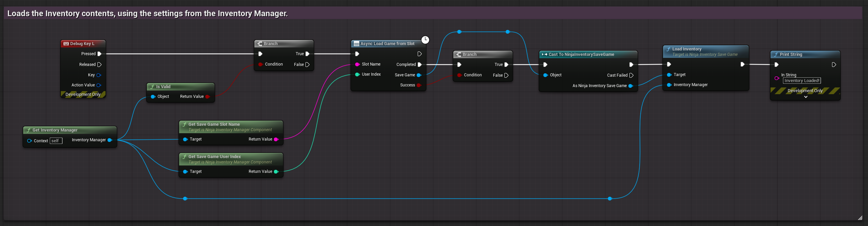Click the Cast Failed execution output pin
This screenshot has height=226, width=868.
click(x=631, y=75)
